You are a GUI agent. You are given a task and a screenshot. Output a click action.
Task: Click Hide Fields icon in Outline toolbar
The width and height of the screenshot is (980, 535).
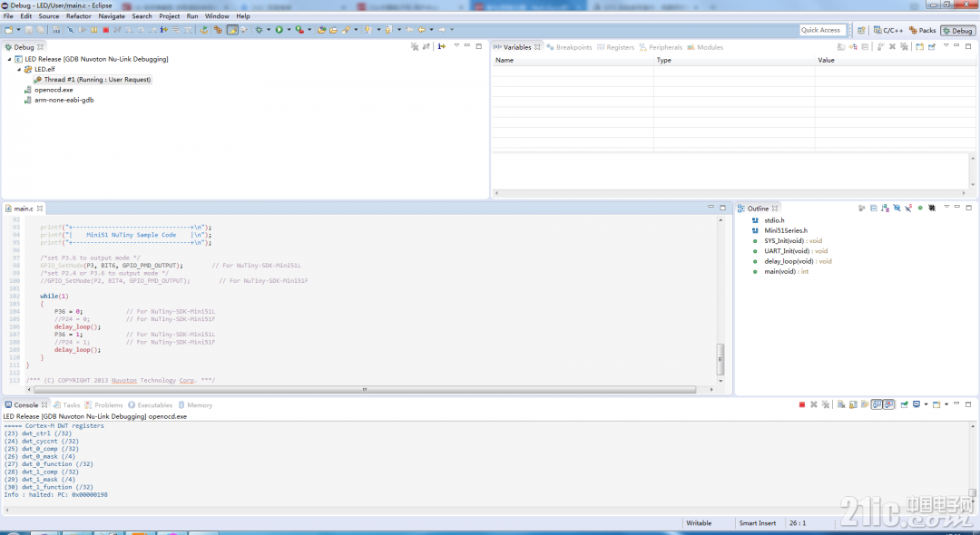(x=897, y=208)
